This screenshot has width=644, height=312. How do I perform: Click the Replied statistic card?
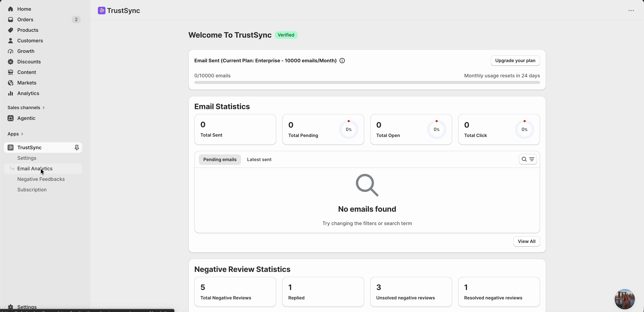pos(323,292)
